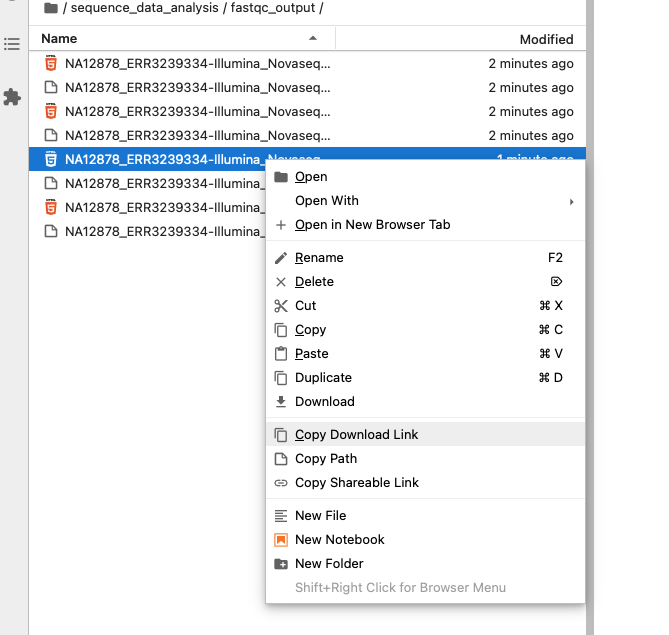Click the folder icon in breadcrumb path

click(x=51, y=8)
